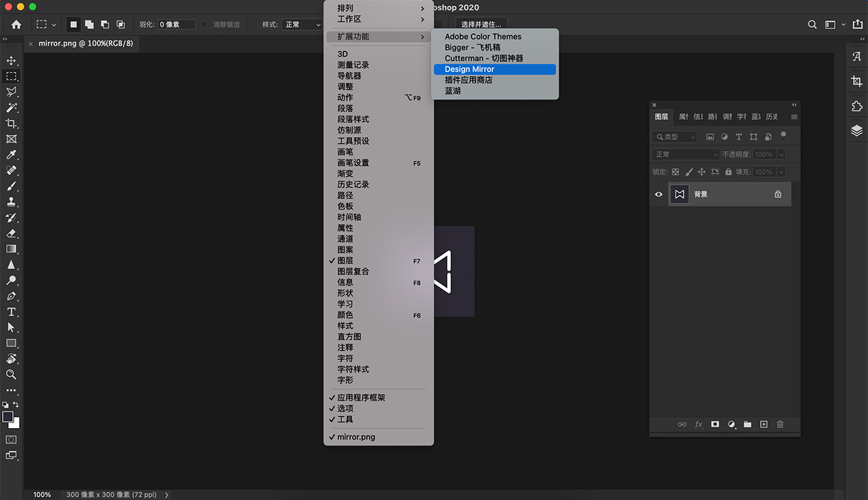Create a new layer group folder

click(x=747, y=424)
